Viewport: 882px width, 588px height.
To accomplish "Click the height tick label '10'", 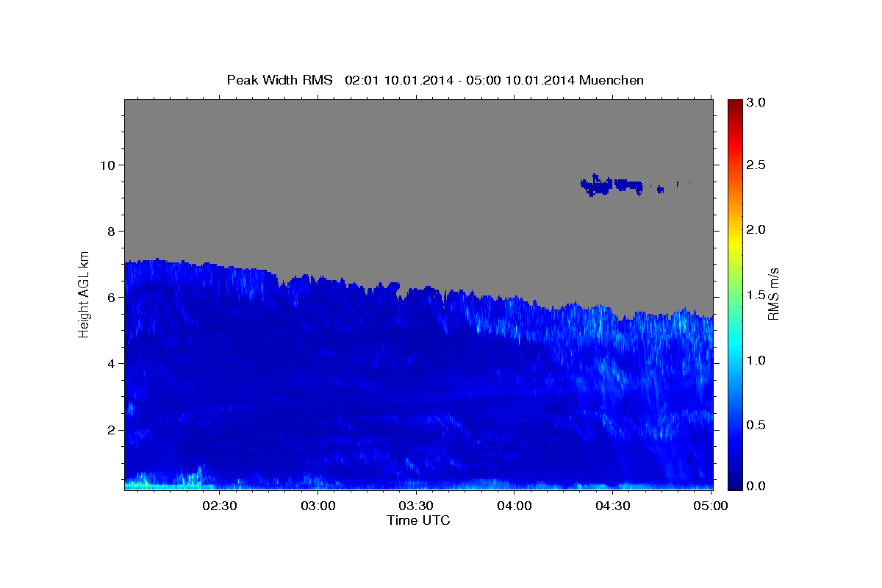I will coord(109,165).
